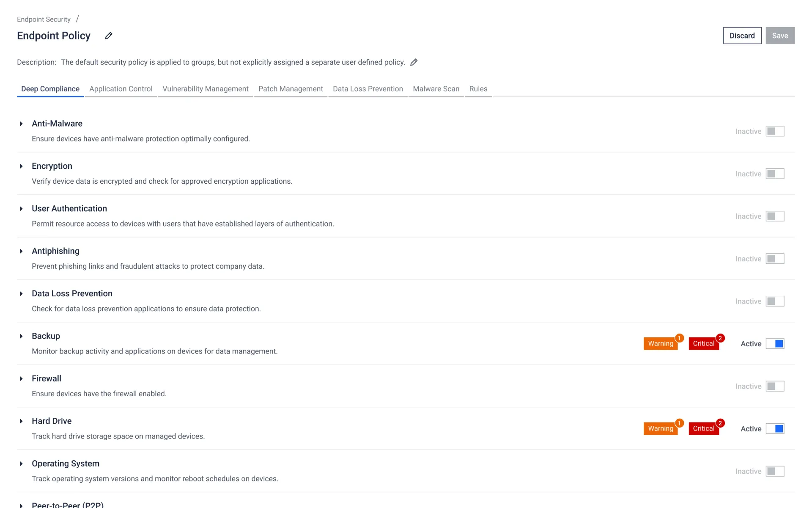Screen dimensions: 812x508
Task: Disable the Backup active toggle
Action: (775, 344)
